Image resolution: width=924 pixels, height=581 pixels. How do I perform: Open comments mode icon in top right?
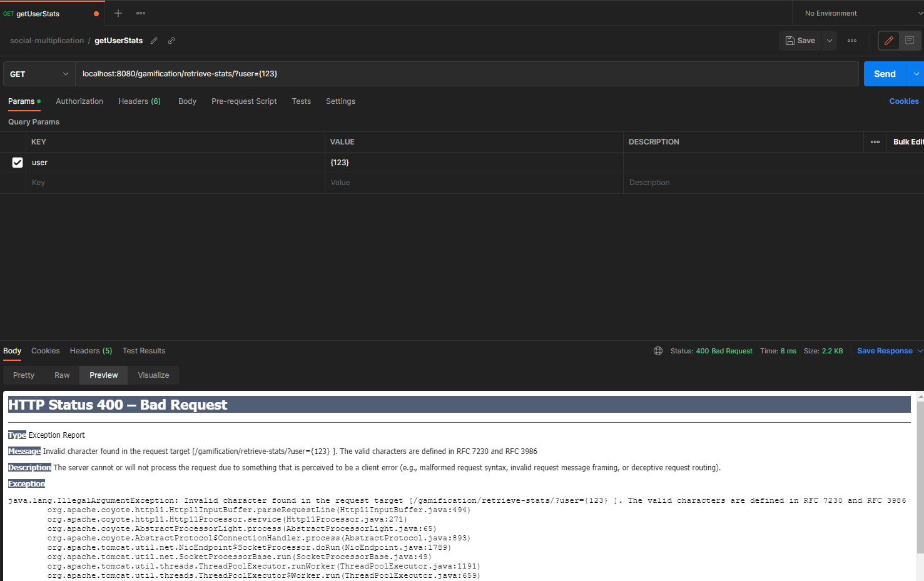(x=910, y=41)
